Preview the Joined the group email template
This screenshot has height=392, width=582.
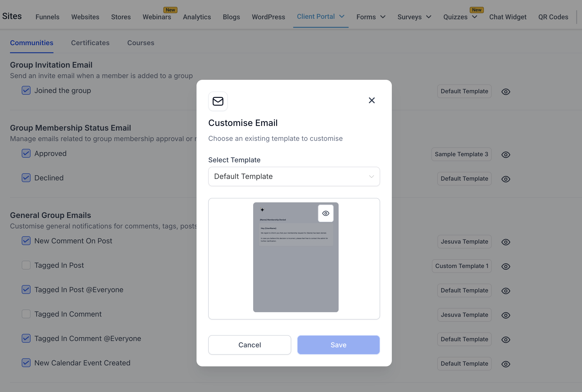[x=506, y=92]
